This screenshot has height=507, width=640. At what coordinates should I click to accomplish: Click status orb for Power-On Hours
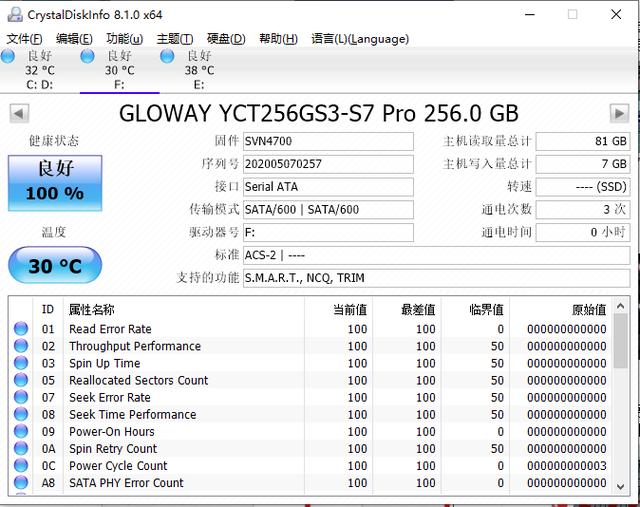(x=21, y=431)
